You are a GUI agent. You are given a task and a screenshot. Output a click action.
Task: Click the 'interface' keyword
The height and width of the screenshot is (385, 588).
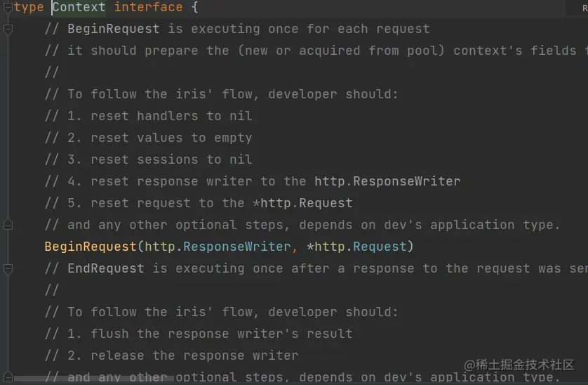(148, 8)
